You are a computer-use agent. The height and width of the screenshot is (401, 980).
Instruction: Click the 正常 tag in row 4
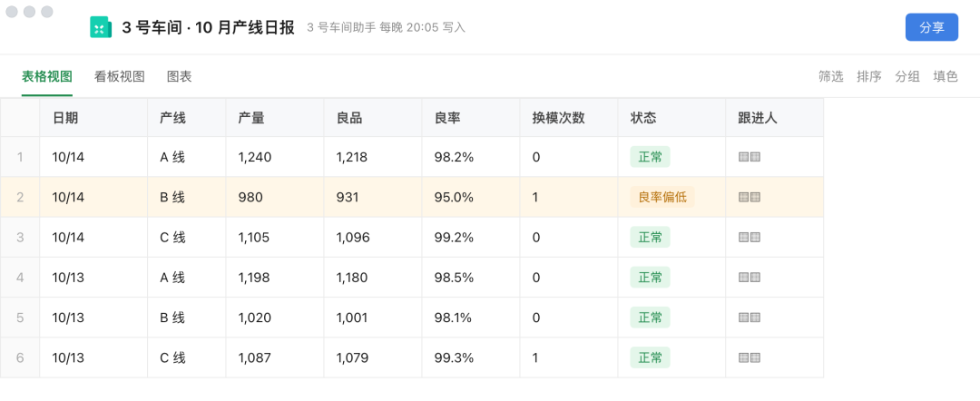click(650, 278)
